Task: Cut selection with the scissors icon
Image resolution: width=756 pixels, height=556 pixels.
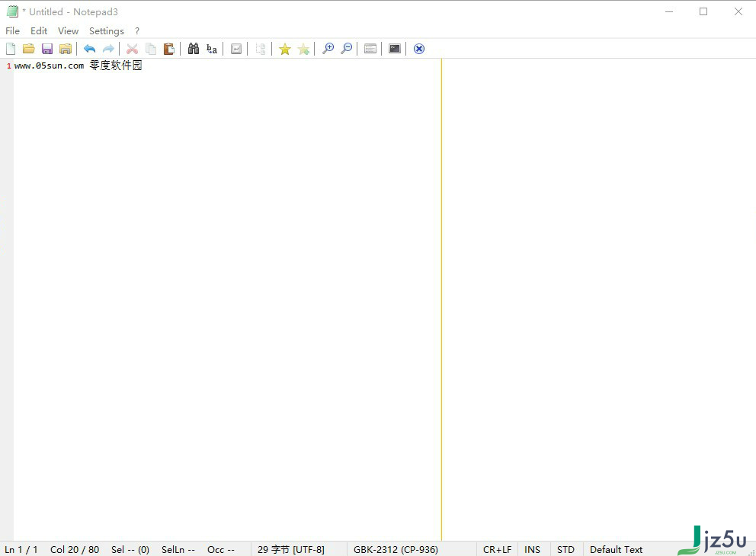Action: [x=132, y=49]
